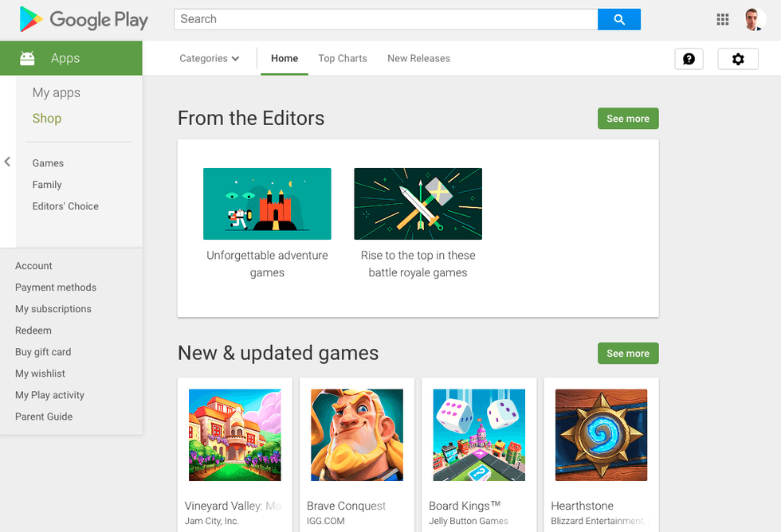The image size is (781, 532).
Task: Switch to the Top Charts tab
Action: 342,58
